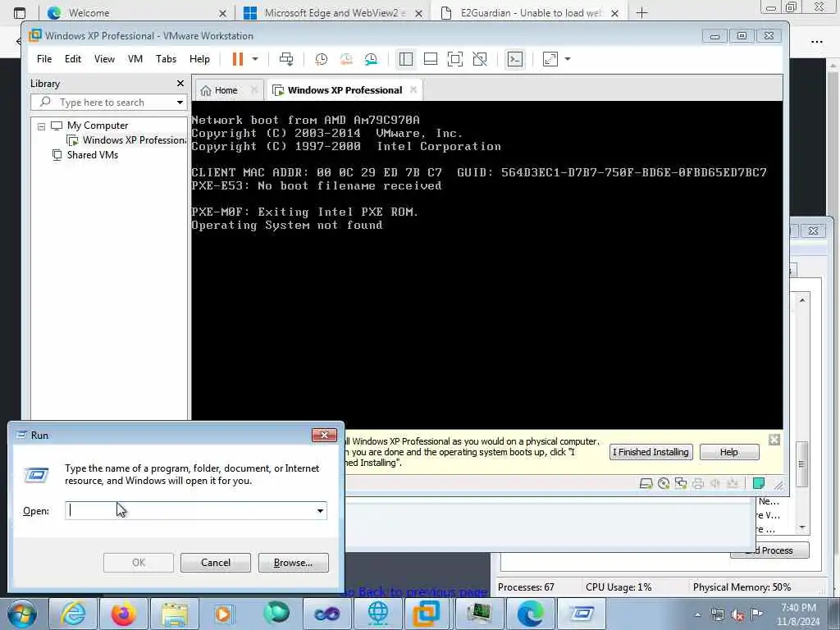
Task: Switch to Microsoft Edge and WebView2 tab
Action: 332,13
